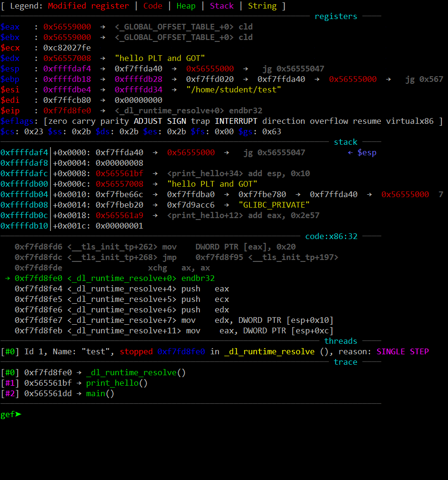Click current instruction endbr32 in code

coord(198,278)
